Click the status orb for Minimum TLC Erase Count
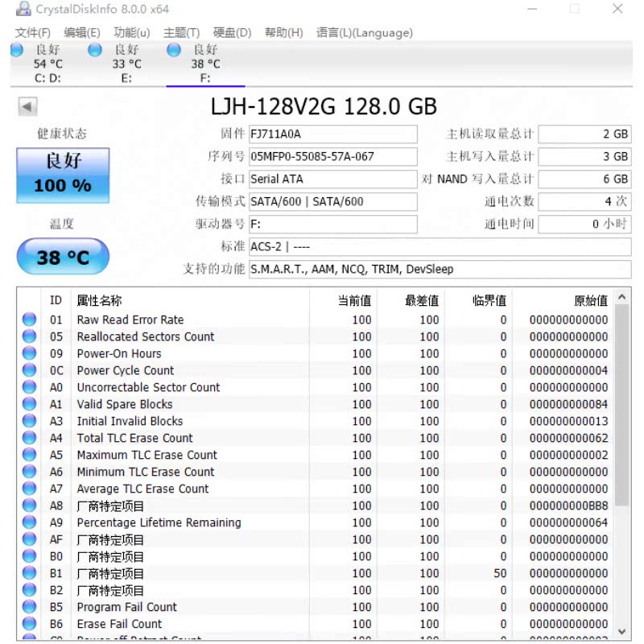Screen dimensions: 644x644 (x=29, y=472)
